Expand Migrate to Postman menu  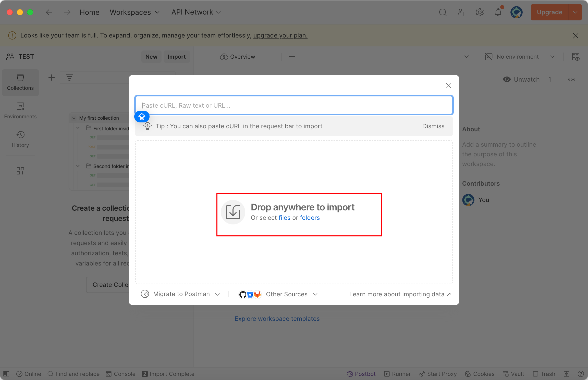[x=180, y=294]
